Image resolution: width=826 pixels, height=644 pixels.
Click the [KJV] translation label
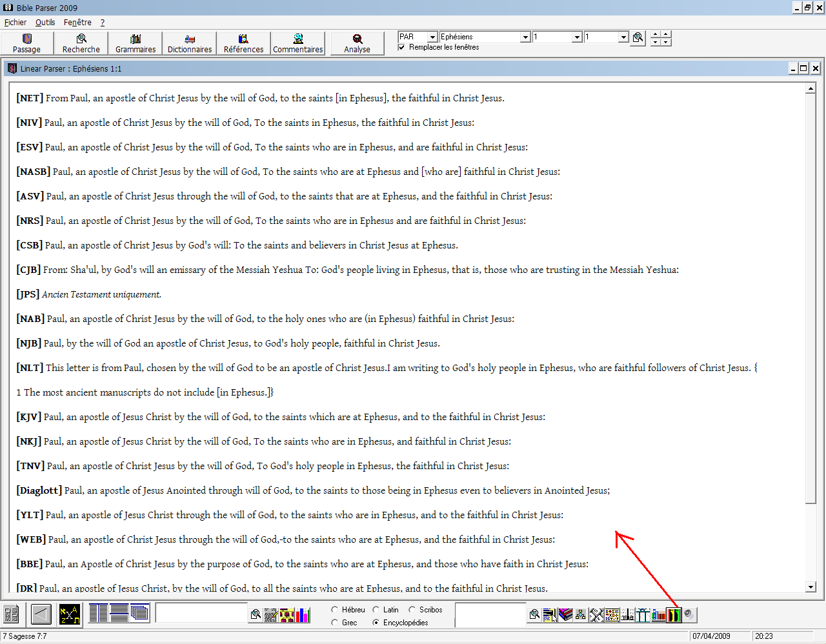[x=28, y=417]
